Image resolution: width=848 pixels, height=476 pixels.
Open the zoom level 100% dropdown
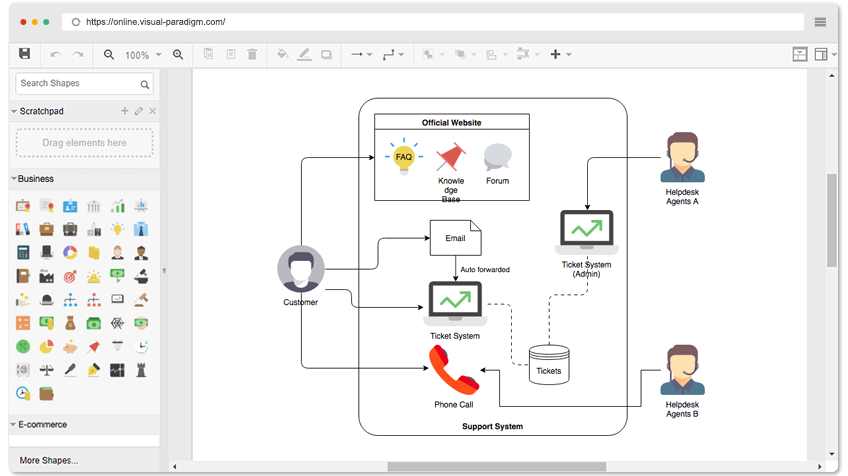141,55
